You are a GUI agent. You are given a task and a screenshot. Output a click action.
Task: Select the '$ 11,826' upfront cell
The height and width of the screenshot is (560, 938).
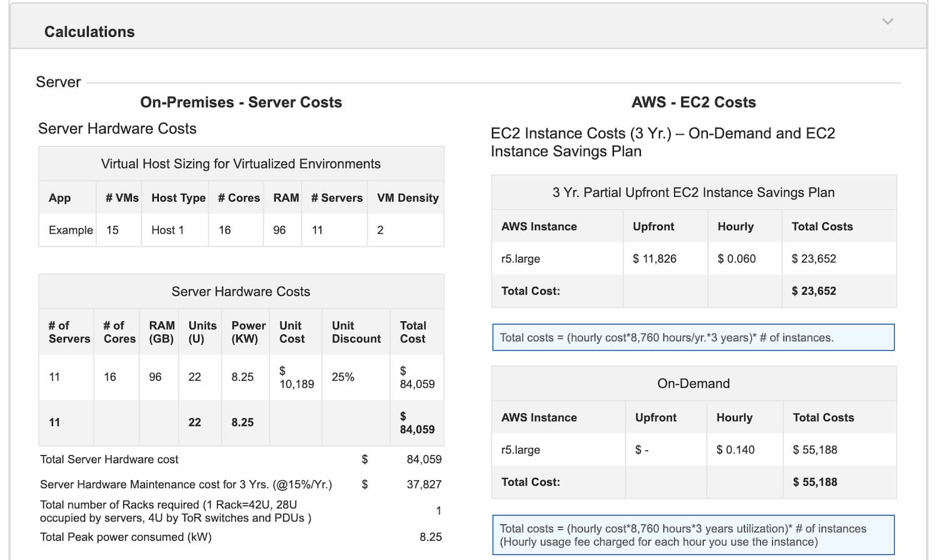pyautogui.click(x=654, y=259)
